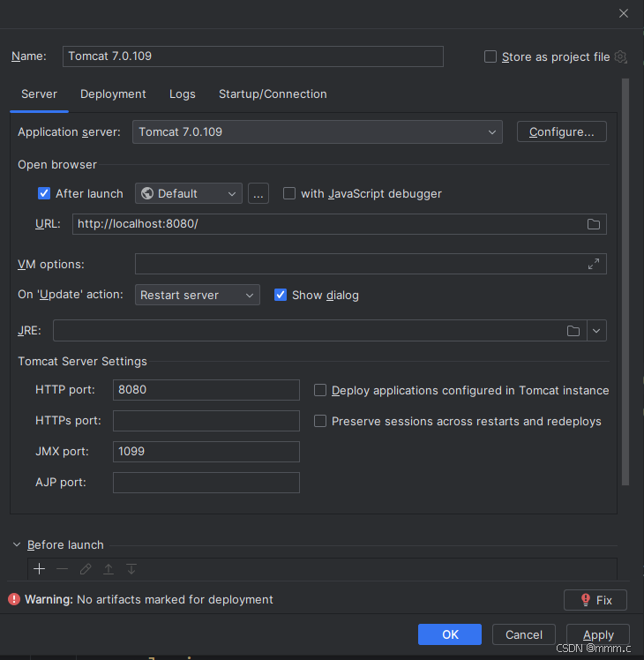The image size is (644, 660).
Task: Check Preserve sessions across restarts and redeploys
Action: point(320,422)
